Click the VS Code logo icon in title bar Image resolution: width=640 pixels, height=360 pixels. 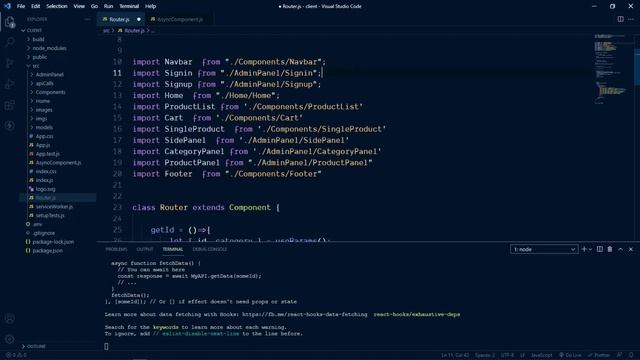[x=7, y=6]
